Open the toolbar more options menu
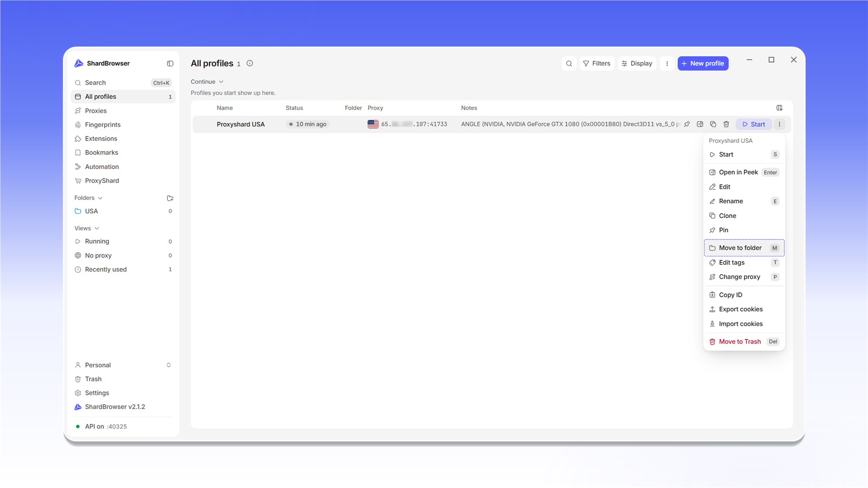This screenshot has width=868, height=488. [x=667, y=64]
